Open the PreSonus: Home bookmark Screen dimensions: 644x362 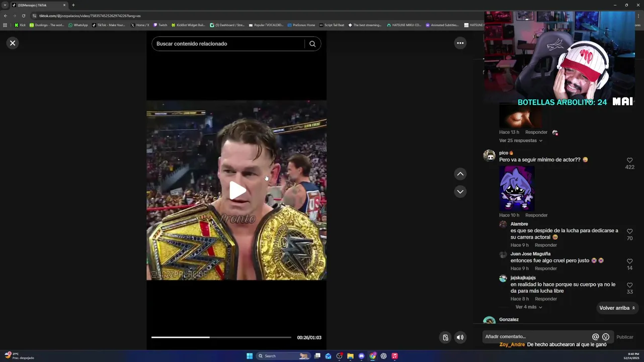pos(301,25)
